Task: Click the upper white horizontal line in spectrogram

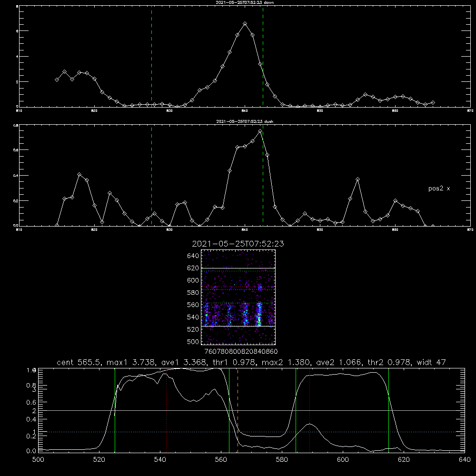Action: (x=238, y=268)
